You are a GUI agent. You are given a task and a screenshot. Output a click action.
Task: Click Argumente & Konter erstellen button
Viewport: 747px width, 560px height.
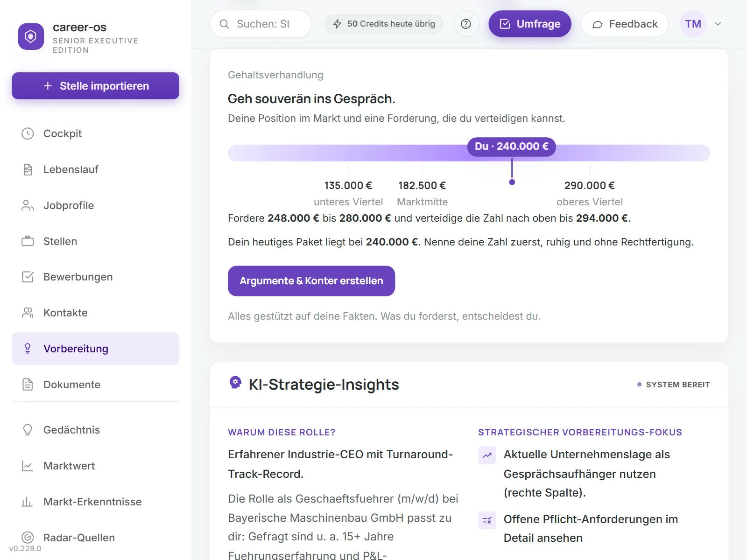pos(311,281)
